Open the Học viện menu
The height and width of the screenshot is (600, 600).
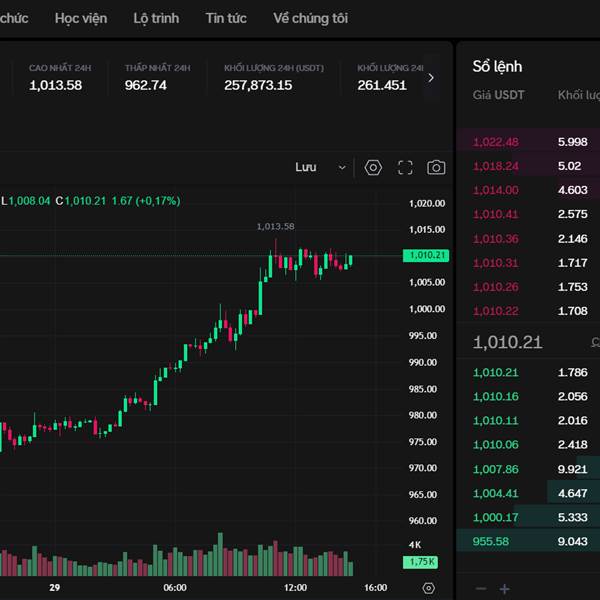click(x=81, y=18)
